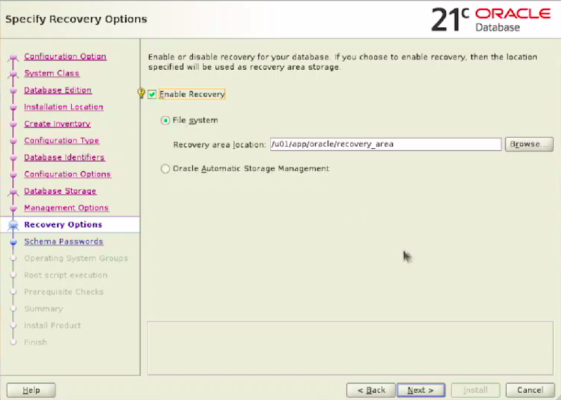Select the File system radio button
The image size is (561, 400).
[165, 121]
